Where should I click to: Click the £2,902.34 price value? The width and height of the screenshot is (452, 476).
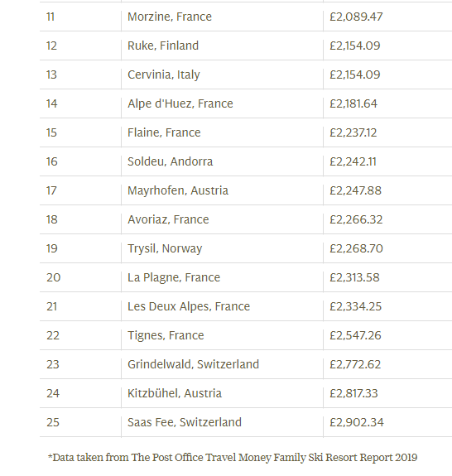click(x=356, y=422)
